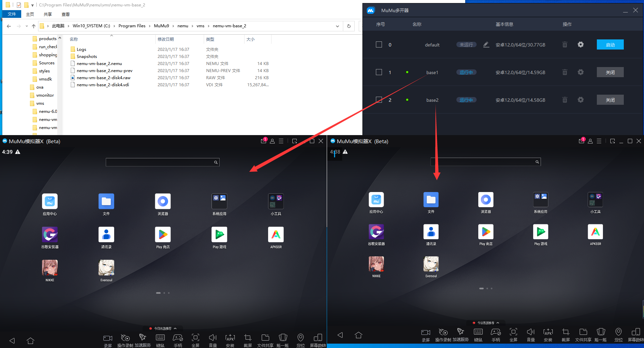Launch Eversoul game in left emulator
The image size is (644, 348).
point(106,268)
